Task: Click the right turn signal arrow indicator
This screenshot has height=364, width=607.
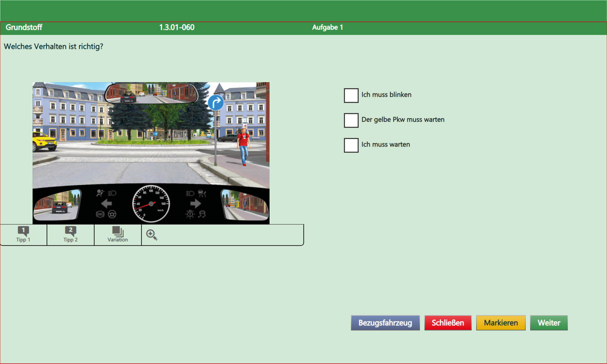Action: 196,204
